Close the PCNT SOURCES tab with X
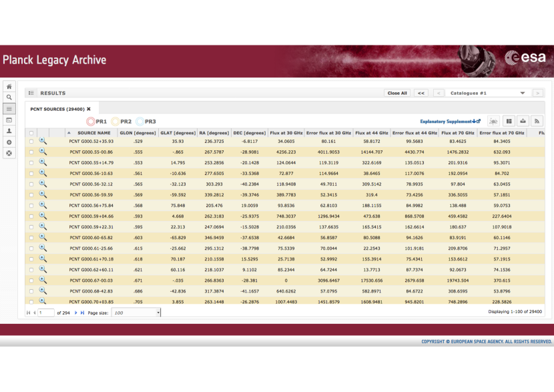 tap(89, 109)
